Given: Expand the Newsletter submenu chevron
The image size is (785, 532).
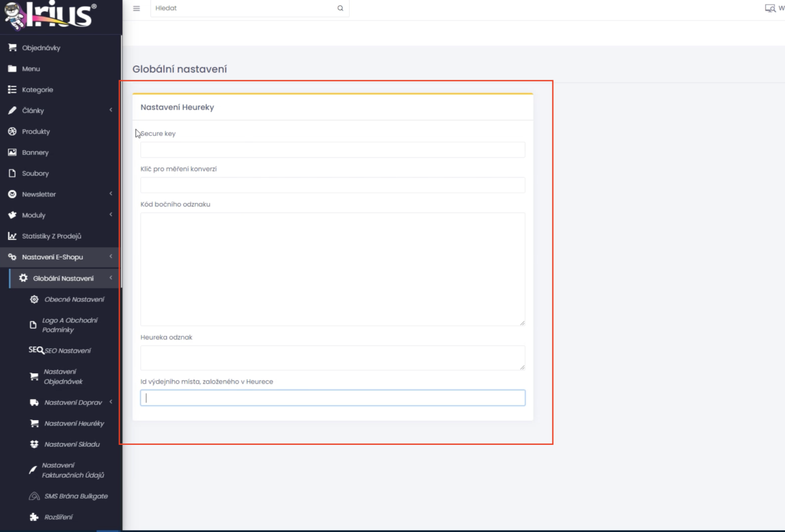Looking at the screenshot, I should 111,194.
